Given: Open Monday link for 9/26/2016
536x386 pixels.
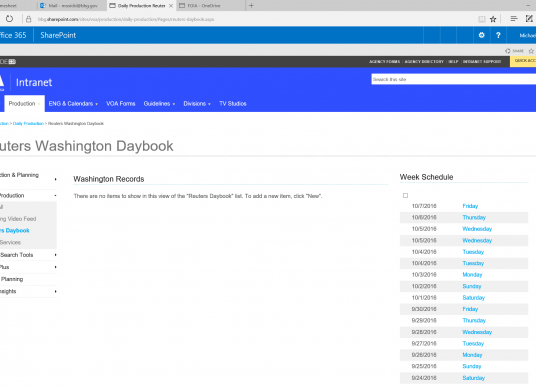Looking at the screenshot, I should [x=472, y=355].
